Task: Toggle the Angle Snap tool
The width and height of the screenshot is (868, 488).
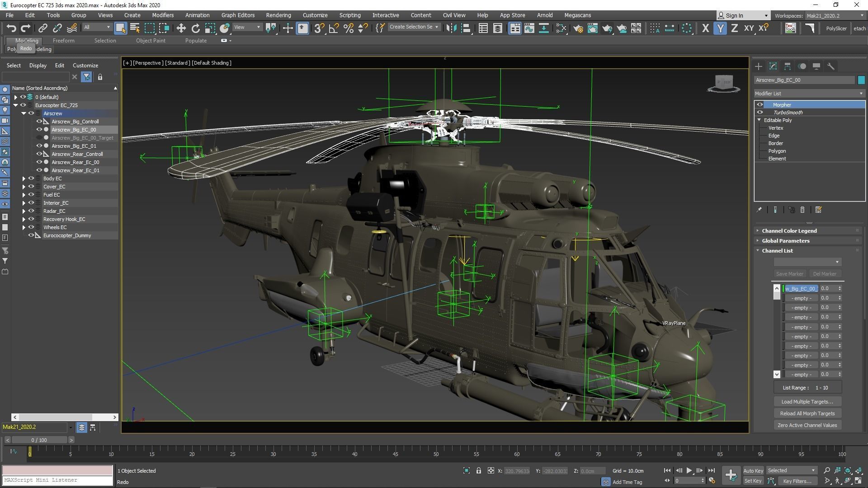Action: 334,28
